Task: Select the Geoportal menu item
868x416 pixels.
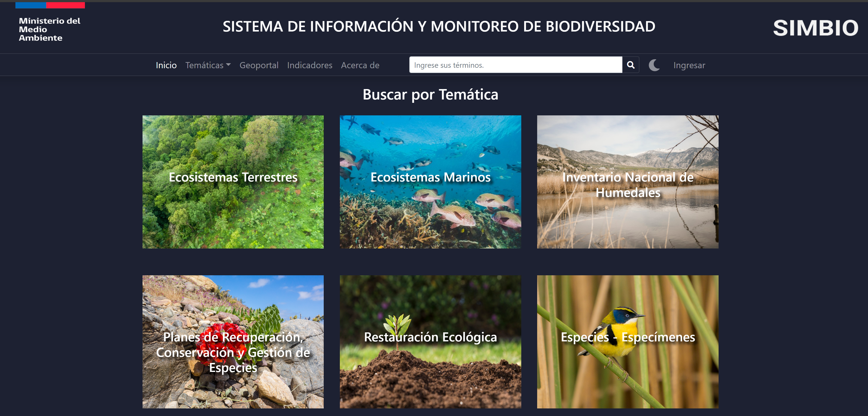Action: point(259,65)
